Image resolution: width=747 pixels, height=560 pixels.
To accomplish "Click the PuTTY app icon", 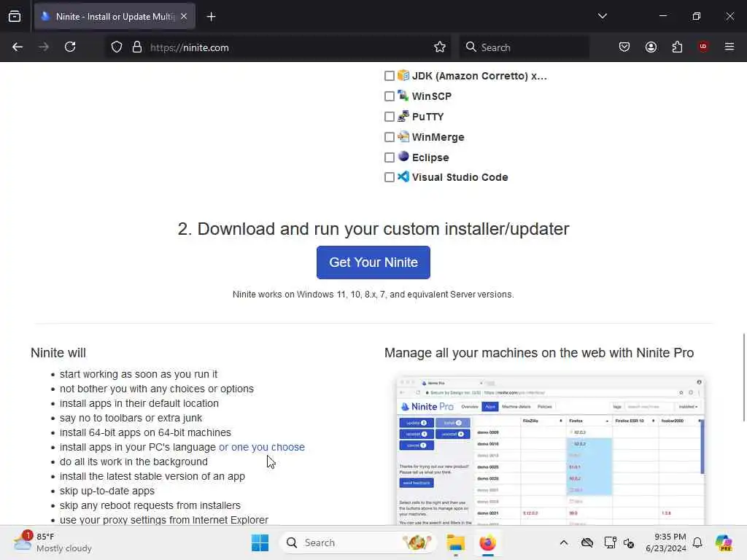I will click(x=403, y=116).
